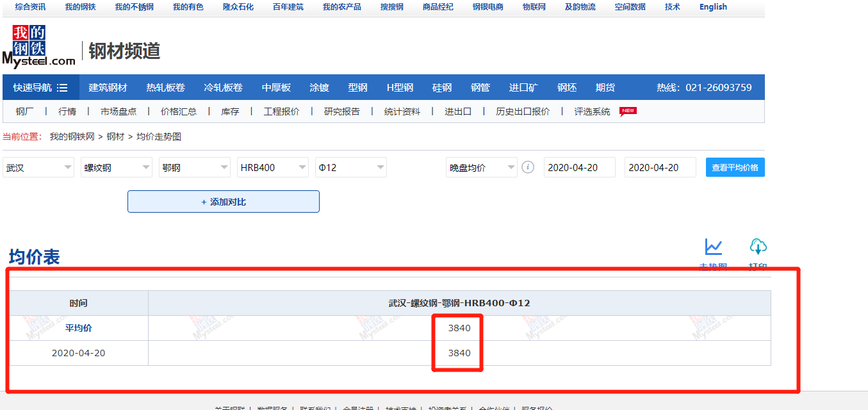868x410 pixels.
Task: Click 空间数据 in the top bar
Action: (x=630, y=7)
